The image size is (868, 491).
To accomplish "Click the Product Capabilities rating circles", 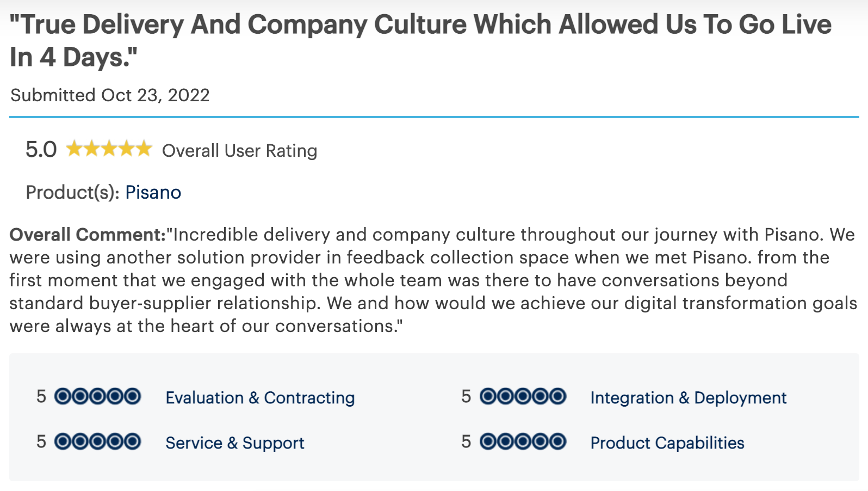I will click(x=523, y=441).
